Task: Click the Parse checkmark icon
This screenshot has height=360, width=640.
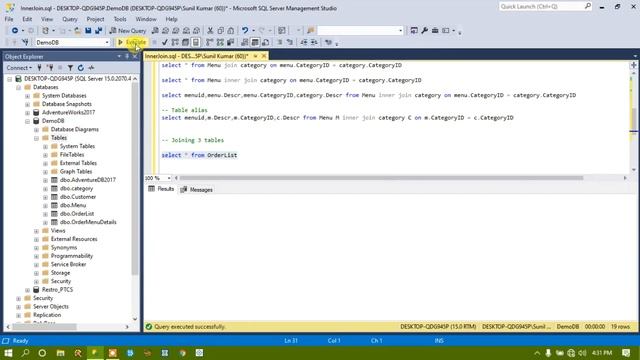Action: coord(164,42)
